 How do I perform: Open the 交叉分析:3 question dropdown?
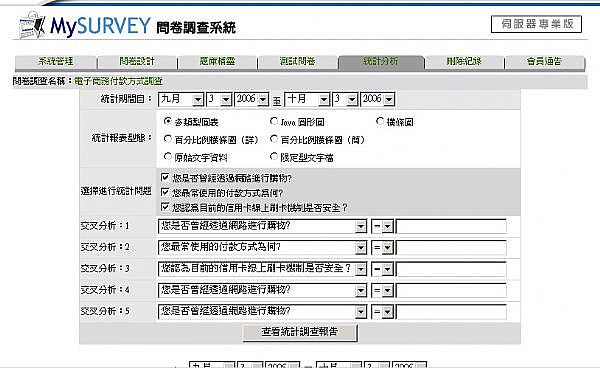point(262,269)
